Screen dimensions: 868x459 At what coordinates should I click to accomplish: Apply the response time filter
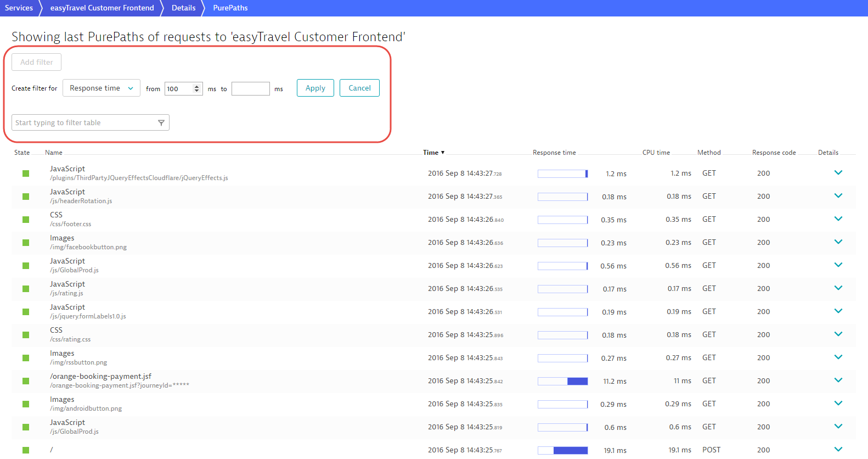[315, 88]
